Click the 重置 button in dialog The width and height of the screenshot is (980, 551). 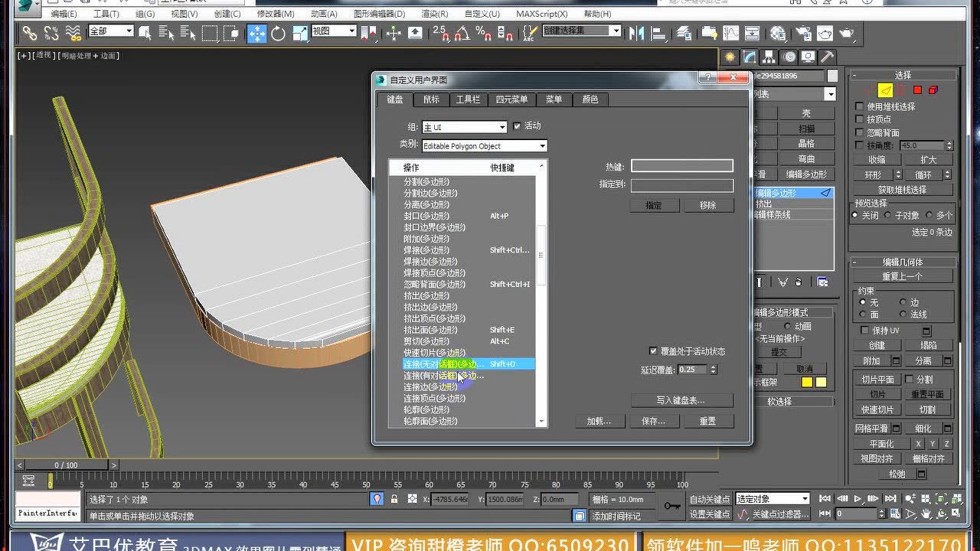[x=707, y=421]
